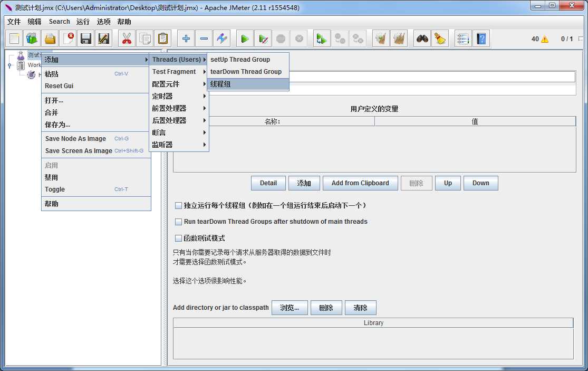Open the Templates toolbar icon
Image resolution: width=588 pixels, height=371 pixels.
[x=32, y=39]
